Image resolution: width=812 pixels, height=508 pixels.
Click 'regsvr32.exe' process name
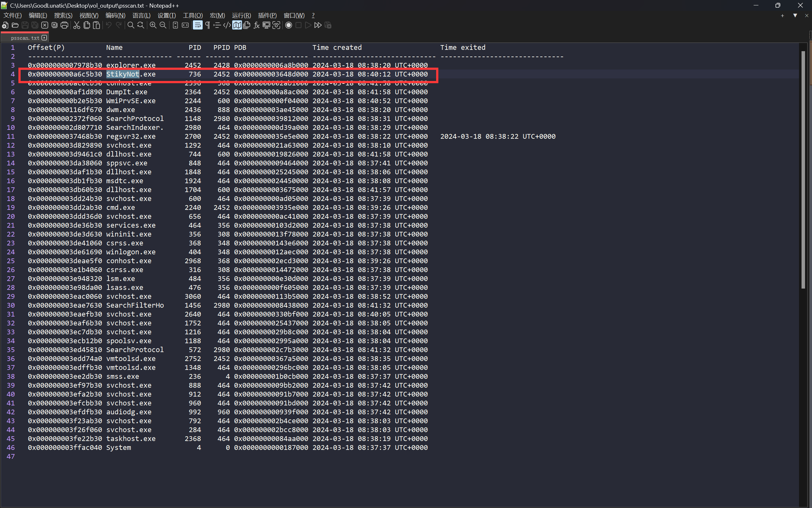coord(131,137)
